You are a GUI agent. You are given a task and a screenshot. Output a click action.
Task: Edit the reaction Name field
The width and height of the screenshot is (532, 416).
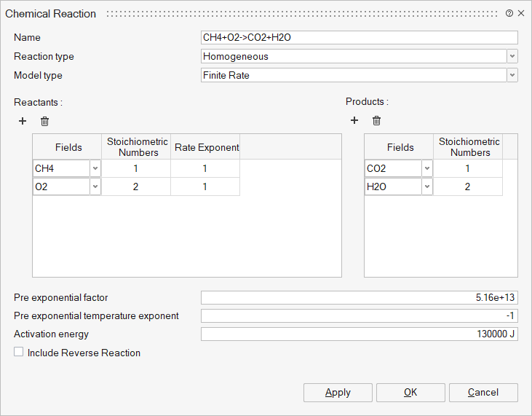359,38
